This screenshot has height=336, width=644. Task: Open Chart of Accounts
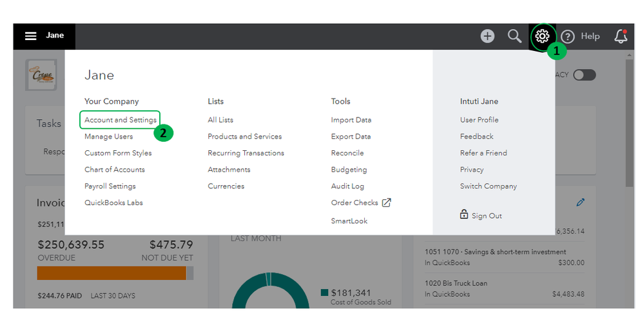pyautogui.click(x=115, y=169)
